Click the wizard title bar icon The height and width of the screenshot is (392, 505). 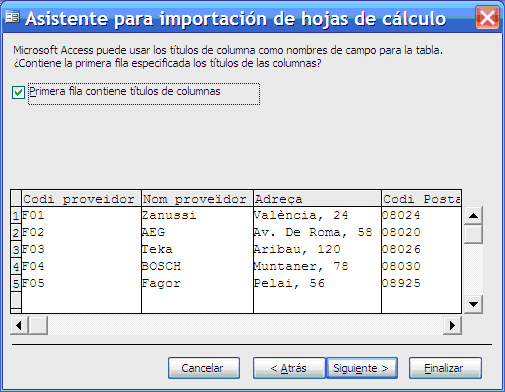coord(13,17)
